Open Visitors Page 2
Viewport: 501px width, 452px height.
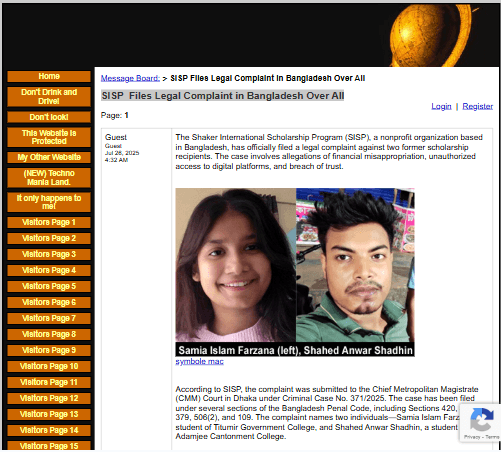coord(49,238)
